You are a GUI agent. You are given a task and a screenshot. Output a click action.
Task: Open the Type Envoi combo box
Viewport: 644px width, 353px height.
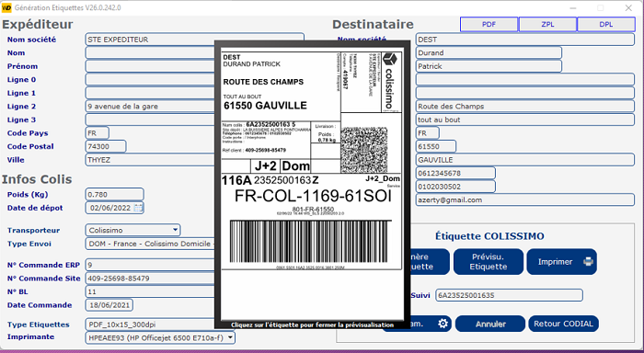[x=150, y=244]
